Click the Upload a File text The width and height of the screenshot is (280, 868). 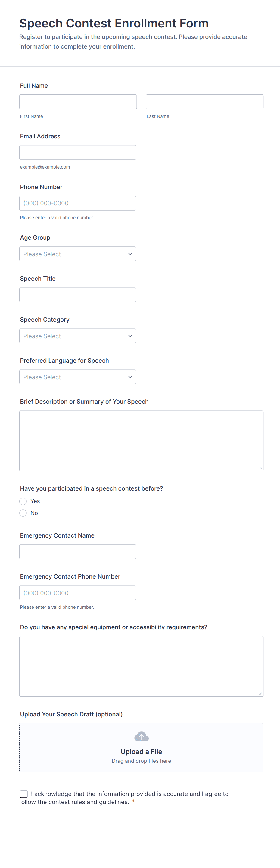pos(141,752)
